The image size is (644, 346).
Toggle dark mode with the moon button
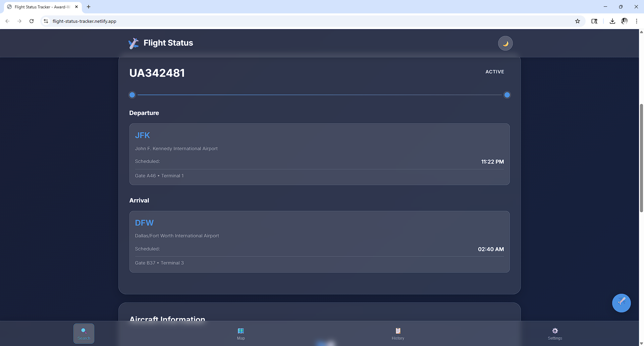(505, 43)
